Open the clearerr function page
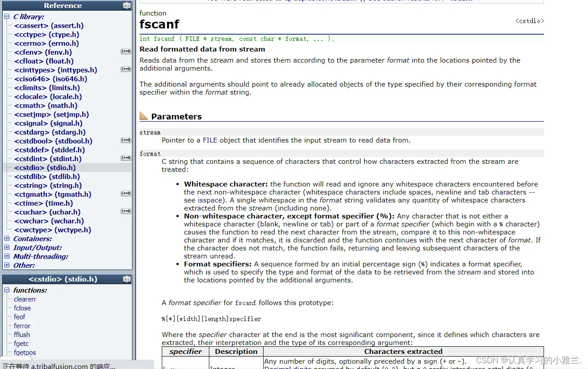The image size is (588, 369). click(x=25, y=299)
